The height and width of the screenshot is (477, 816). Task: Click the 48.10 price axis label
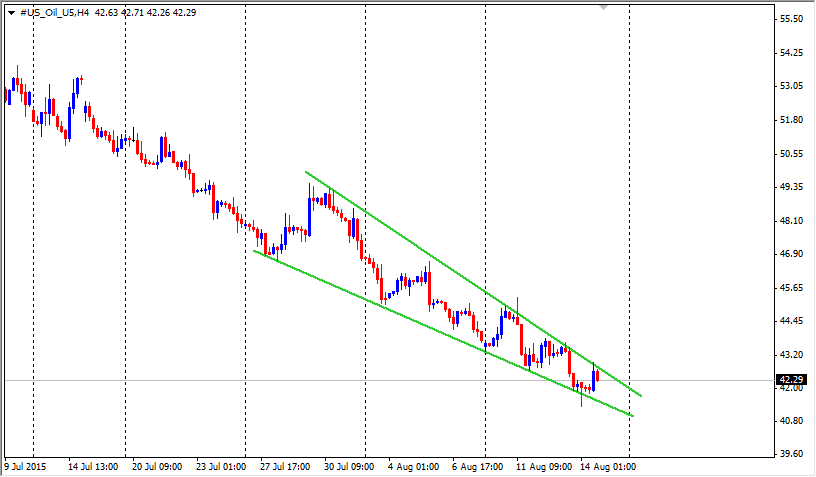coord(792,221)
